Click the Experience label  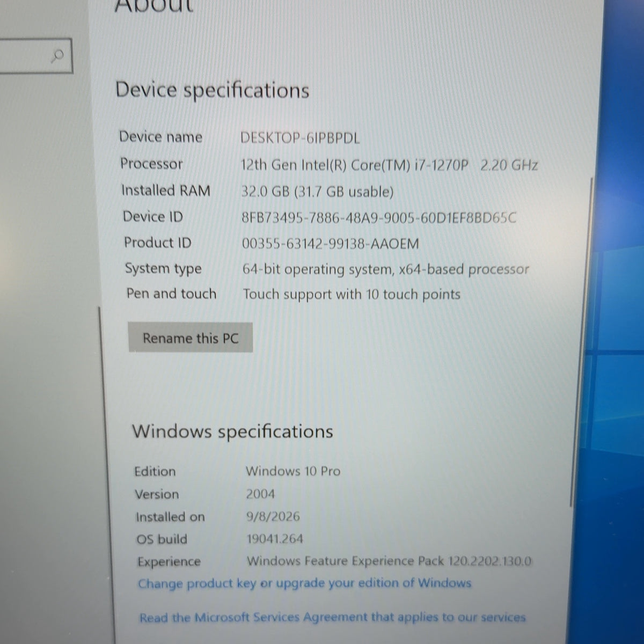[169, 562]
